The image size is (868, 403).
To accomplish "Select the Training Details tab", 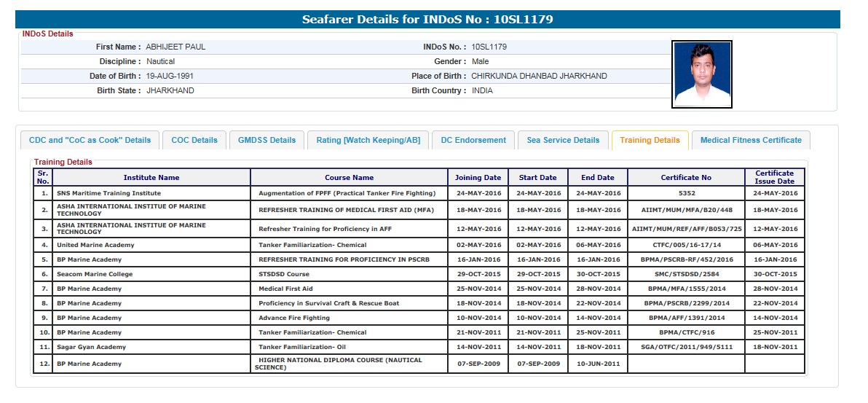I will [x=650, y=140].
